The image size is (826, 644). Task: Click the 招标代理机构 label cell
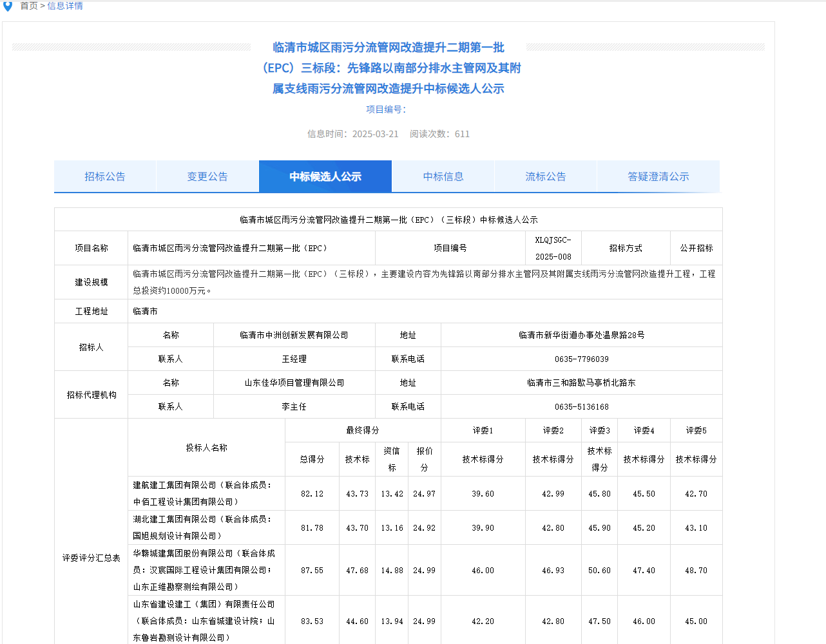pyautogui.click(x=91, y=395)
